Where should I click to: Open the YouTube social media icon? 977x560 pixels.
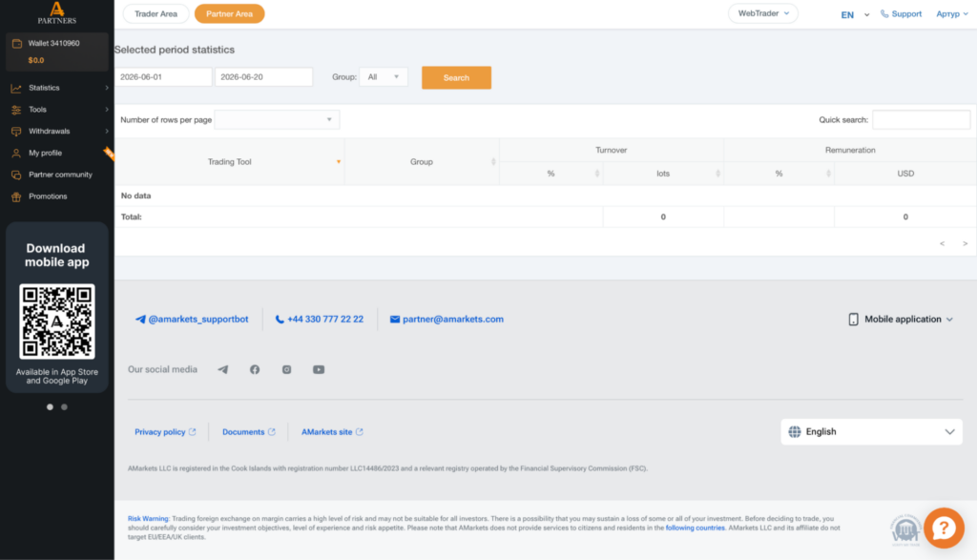(319, 369)
